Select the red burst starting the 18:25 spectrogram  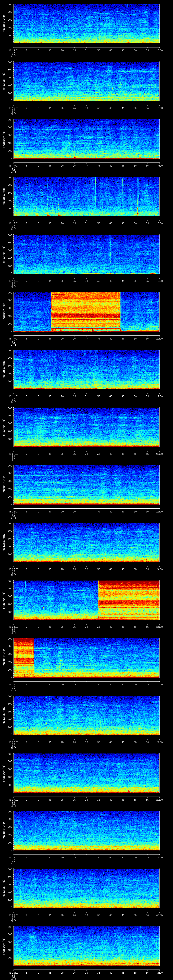(24, 657)
